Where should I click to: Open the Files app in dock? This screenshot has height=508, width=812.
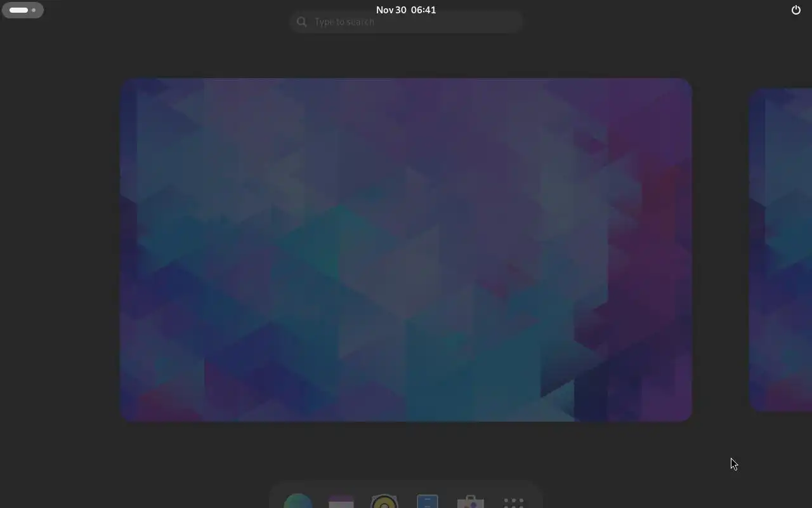point(427,500)
